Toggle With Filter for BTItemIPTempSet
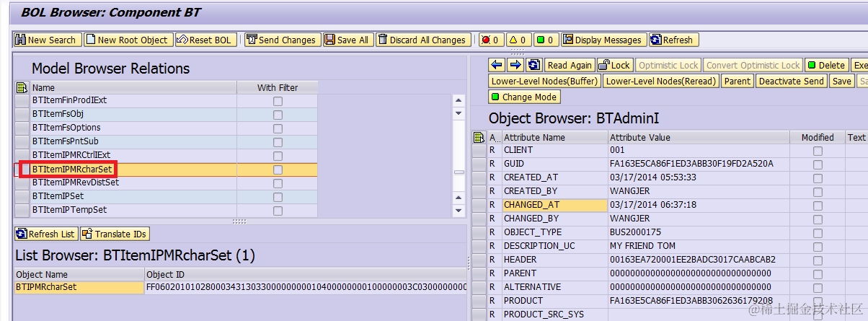The image size is (868, 321). [278, 211]
